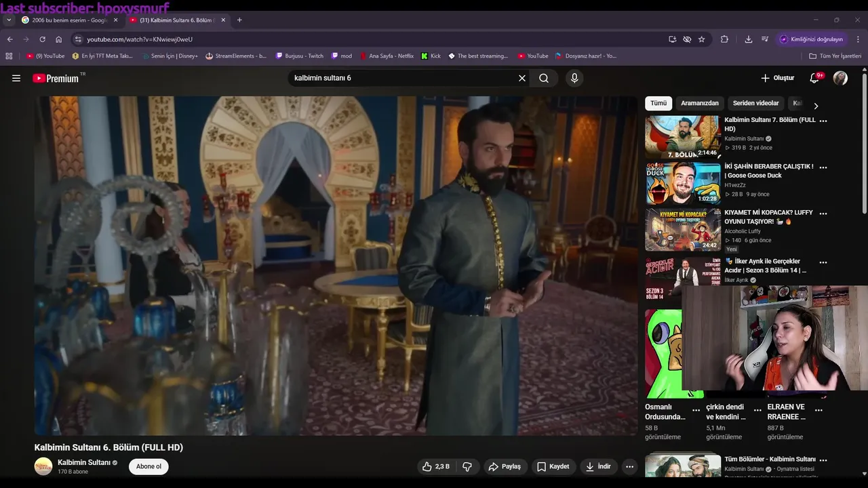Open the YouTube guide hamburger menu
The image size is (868, 488).
(x=16, y=78)
